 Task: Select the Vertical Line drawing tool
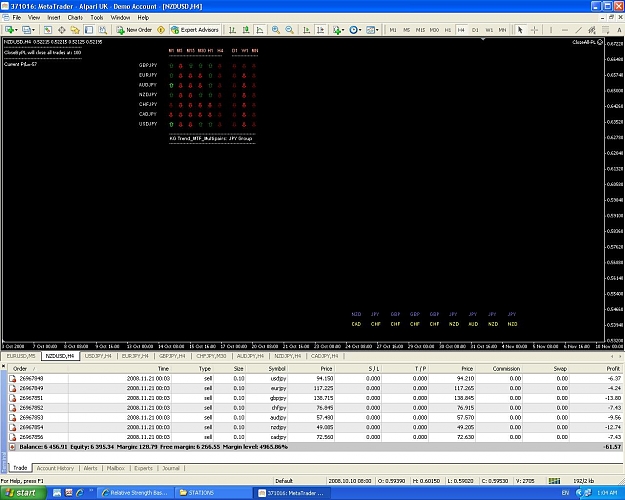tap(551, 30)
